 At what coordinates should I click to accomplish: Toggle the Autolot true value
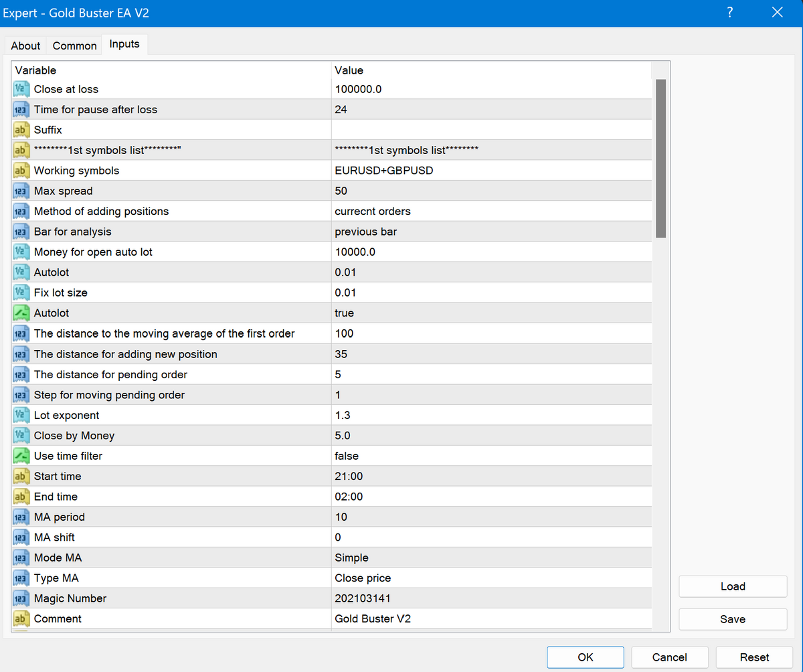491,313
